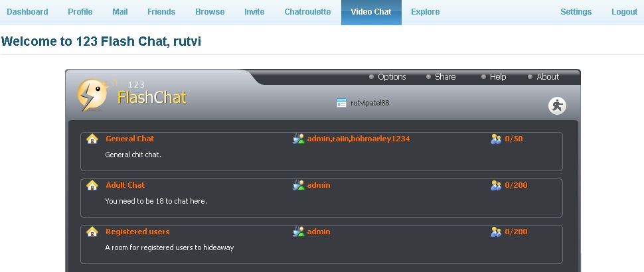The width and height of the screenshot is (644, 272).
Task: Open the Options menu in FlashChat
Action: [x=392, y=77]
